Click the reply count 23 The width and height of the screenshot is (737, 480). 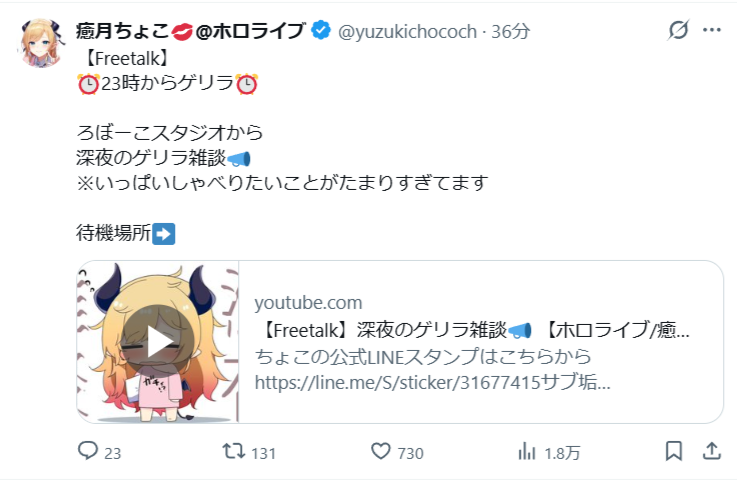coord(112,453)
